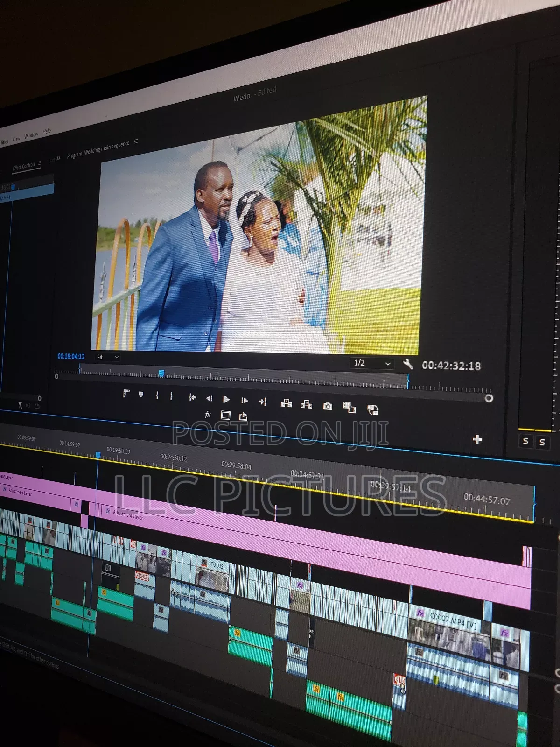560x747 pixels.
Task: Click 00:24:58:12 on the timeline ruler
Action: tap(174, 457)
